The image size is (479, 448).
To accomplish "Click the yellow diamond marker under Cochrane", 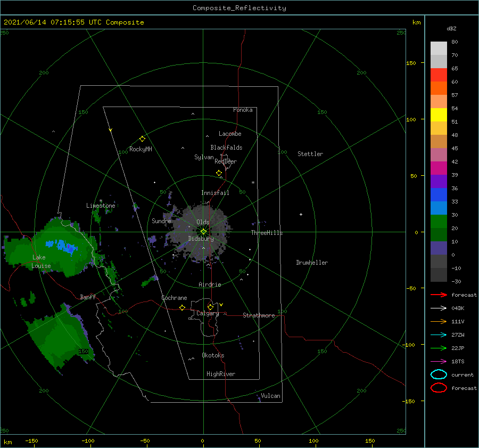I will pyautogui.click(x=183, y=308).
